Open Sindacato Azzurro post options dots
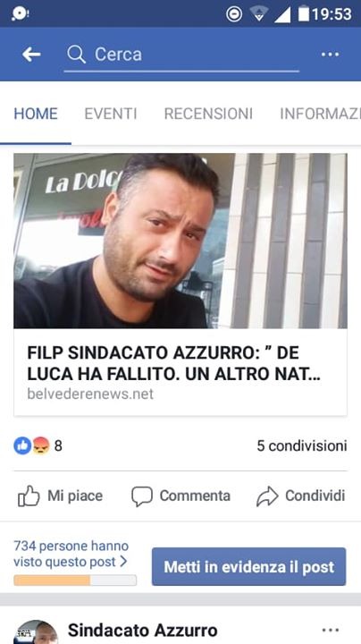This screenshot has height=644, width=361. (331, 630)
